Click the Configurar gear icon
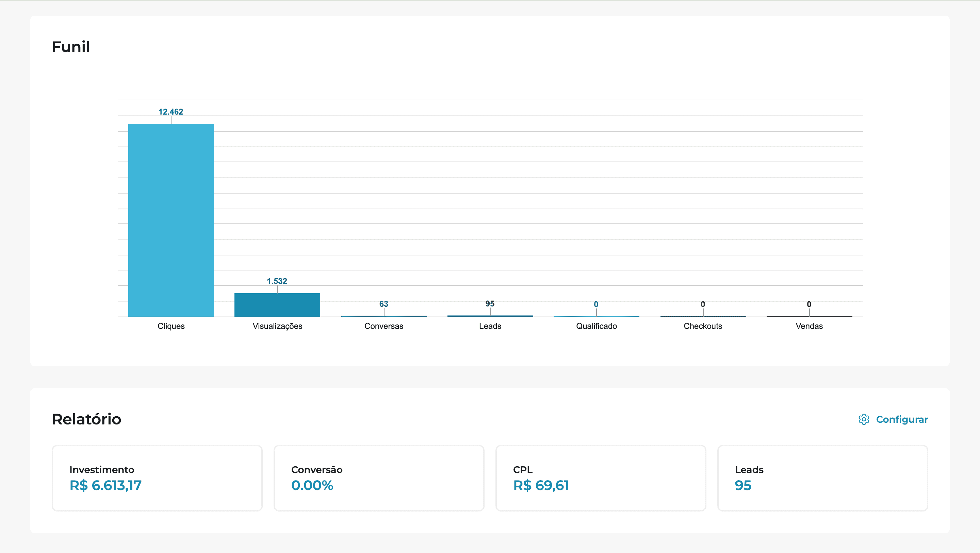Image resolution: width=980 pixels, height=553 pixels. 864,419
